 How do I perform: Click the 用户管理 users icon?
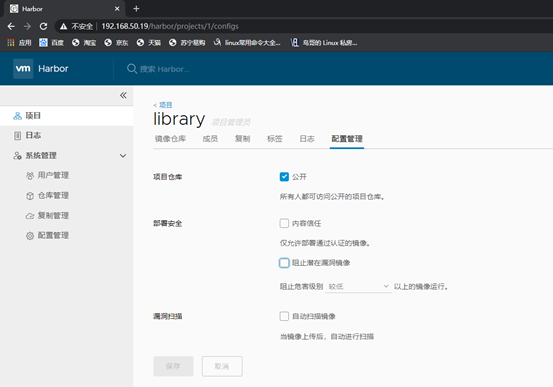(x=30, y=176)
